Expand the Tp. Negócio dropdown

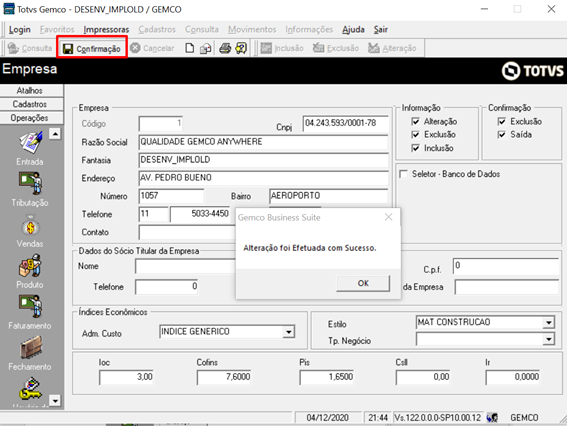coord(549,339)
